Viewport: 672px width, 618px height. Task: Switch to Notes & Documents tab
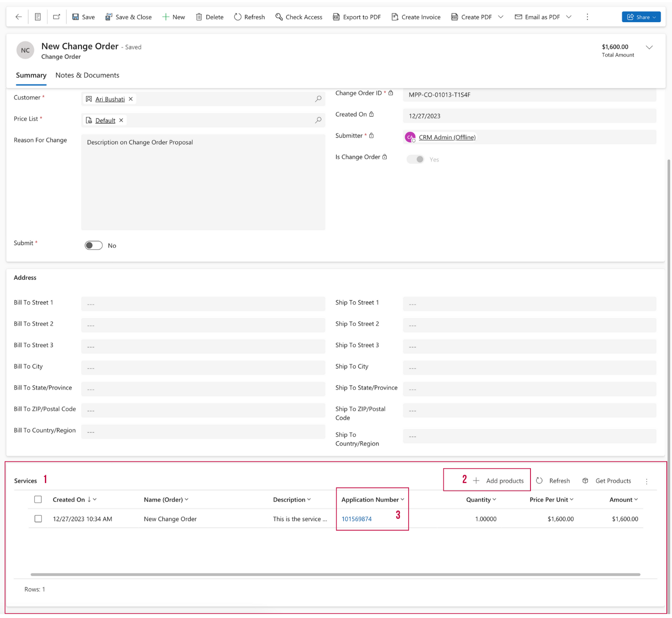[x=87, y=75]
